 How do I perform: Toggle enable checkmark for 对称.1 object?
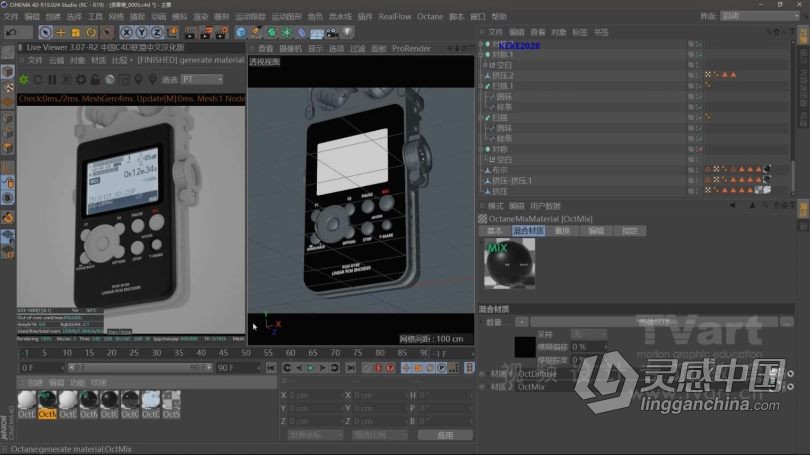(700, 55)
